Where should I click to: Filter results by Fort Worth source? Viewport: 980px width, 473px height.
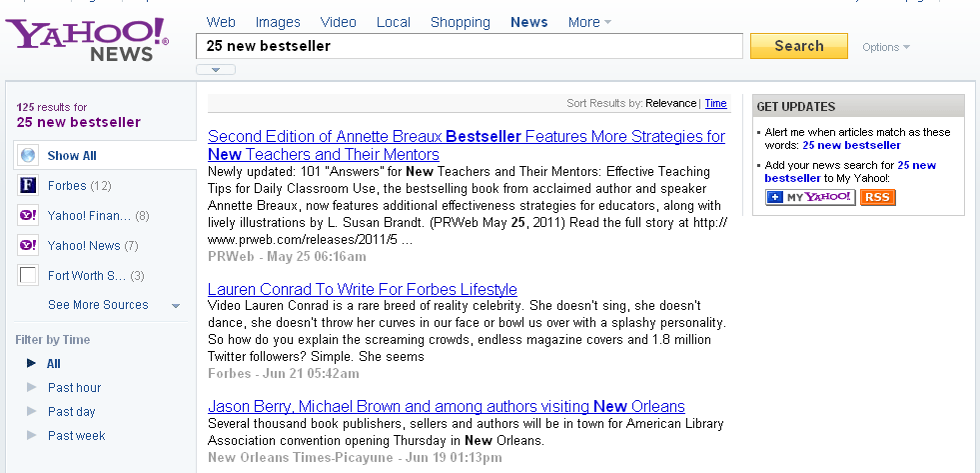96,276
